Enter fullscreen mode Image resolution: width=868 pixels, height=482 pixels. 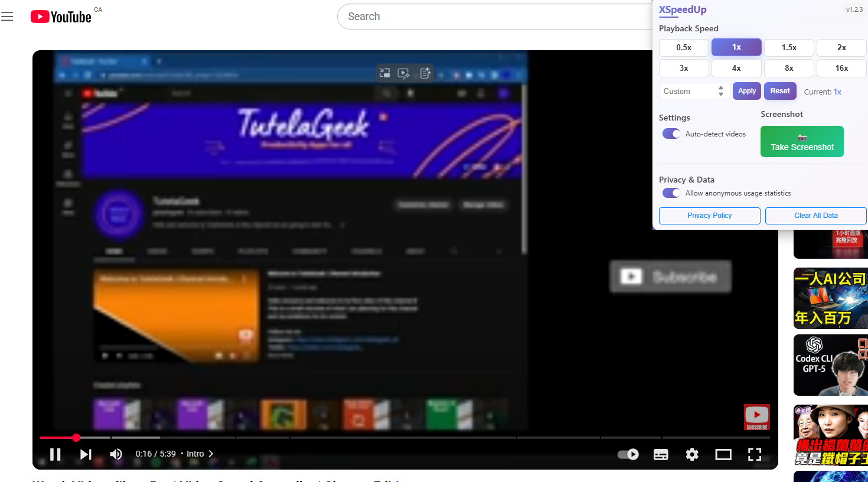(x=755, y=454)
